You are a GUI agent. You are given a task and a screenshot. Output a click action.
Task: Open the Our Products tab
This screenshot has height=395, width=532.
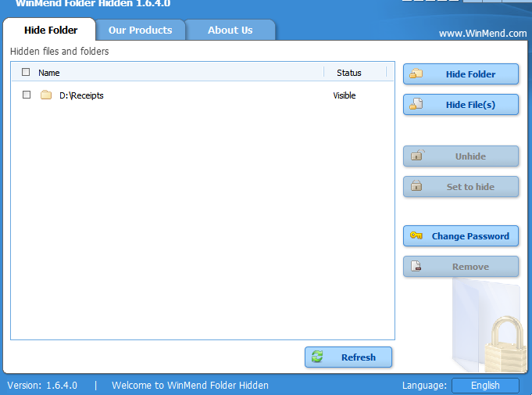point(140,30)
